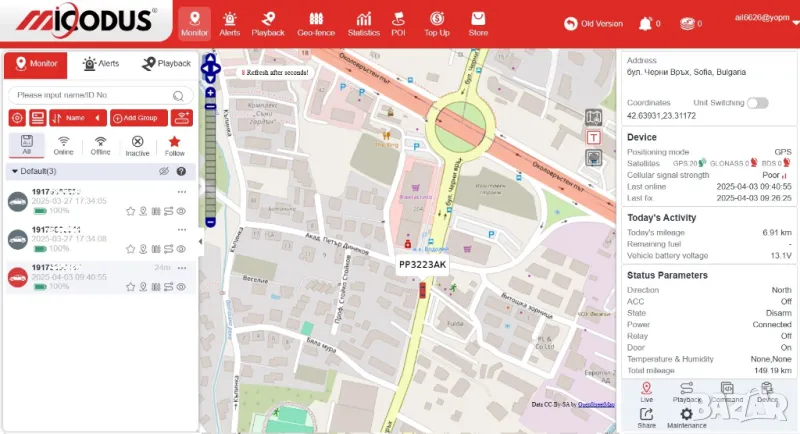This screenshot has height=434, width=800.
Task: Open the Geo-fence section in top navigation
Action: click(x=316, y=23)
